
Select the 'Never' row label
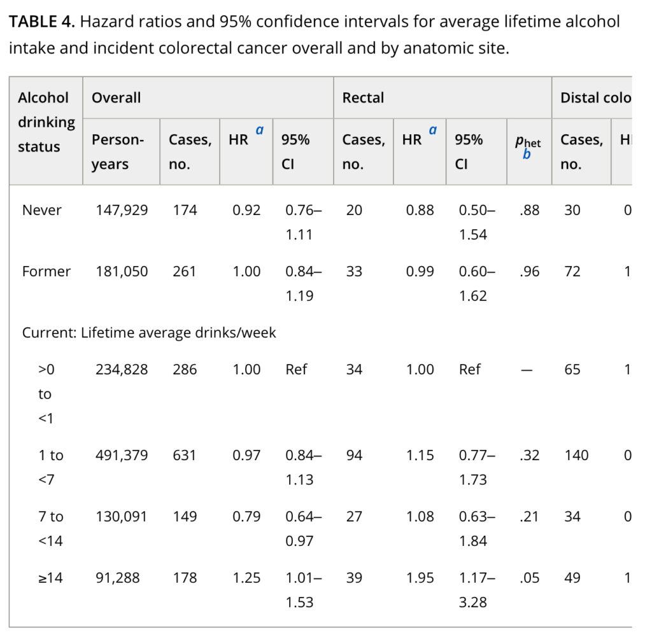(42, 210)
